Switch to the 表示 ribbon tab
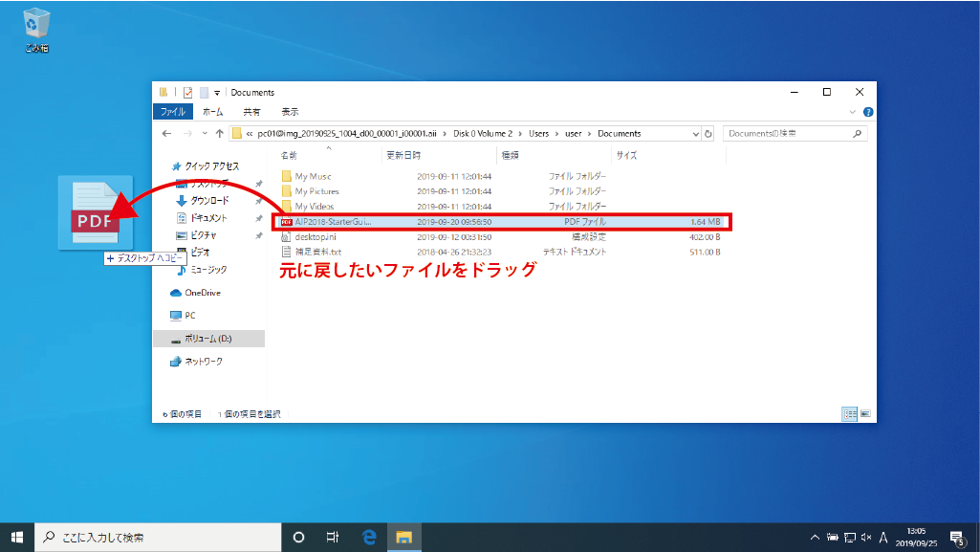 [290, 112]
